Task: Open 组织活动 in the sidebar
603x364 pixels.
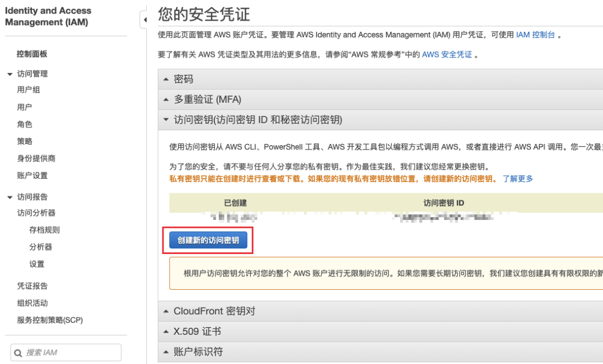Action: [32, 303]
